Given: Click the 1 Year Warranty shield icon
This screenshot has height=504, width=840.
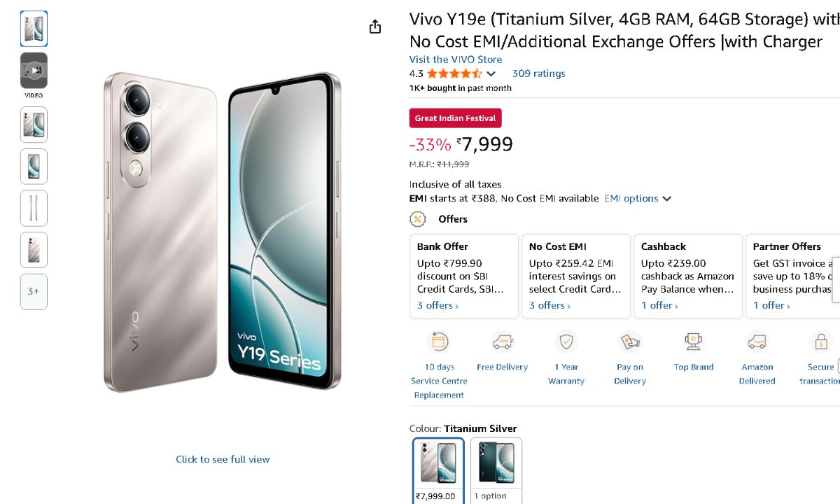Looking at the screenshot, I should (566, 342).
